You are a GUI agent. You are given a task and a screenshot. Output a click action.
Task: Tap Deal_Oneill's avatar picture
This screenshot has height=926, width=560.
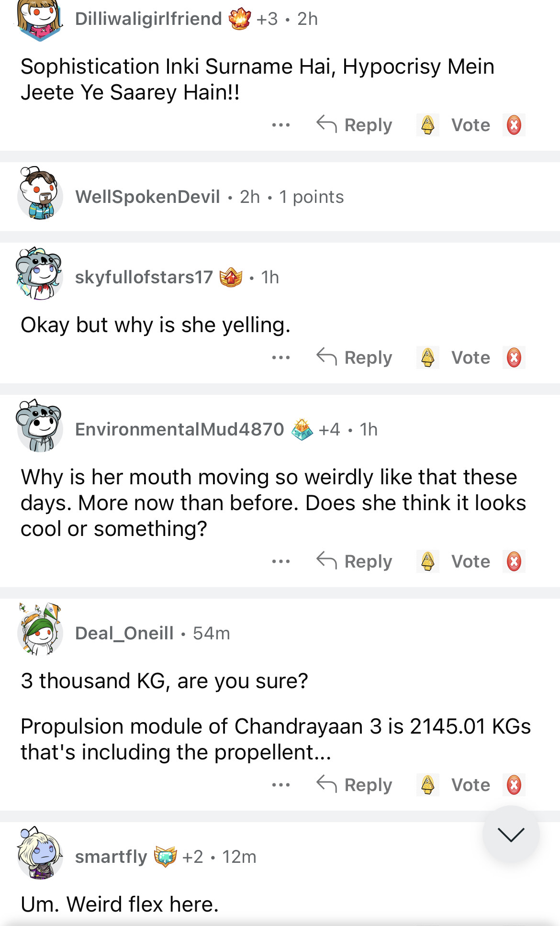coord(40,630)
